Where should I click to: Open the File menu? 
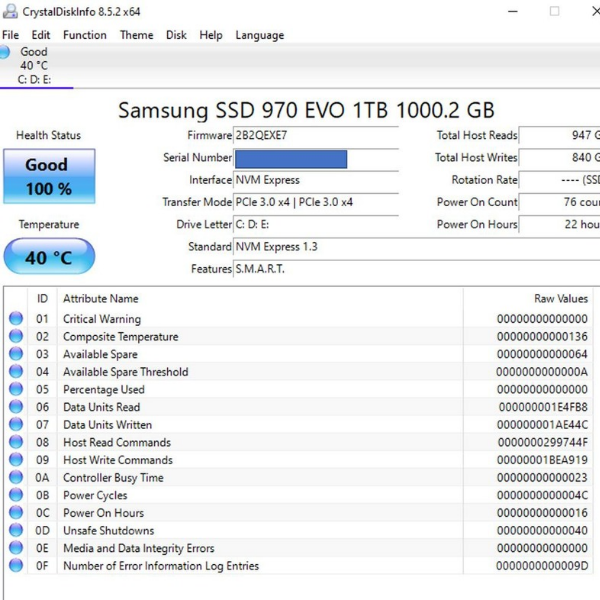(10, 35)
